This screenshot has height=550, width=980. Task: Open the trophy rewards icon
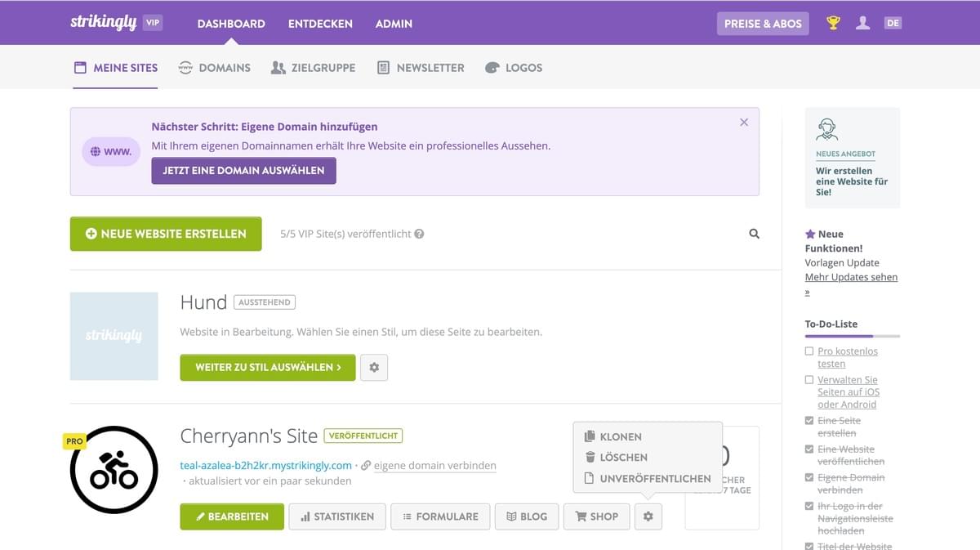coord(833,23)
